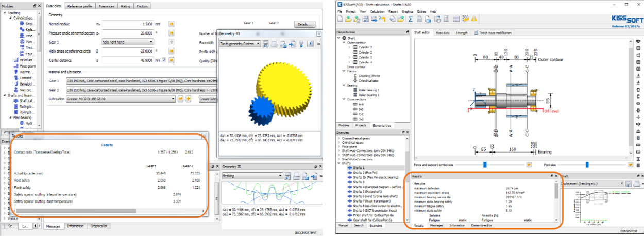
Task: Click the calculator icon in the shaft toolbar
Action: point(446,19)
